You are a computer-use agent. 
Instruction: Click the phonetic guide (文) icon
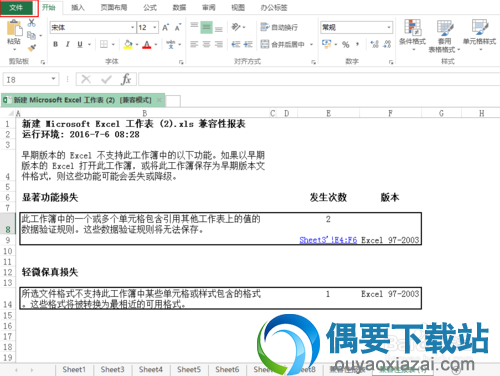click(171, 44)
